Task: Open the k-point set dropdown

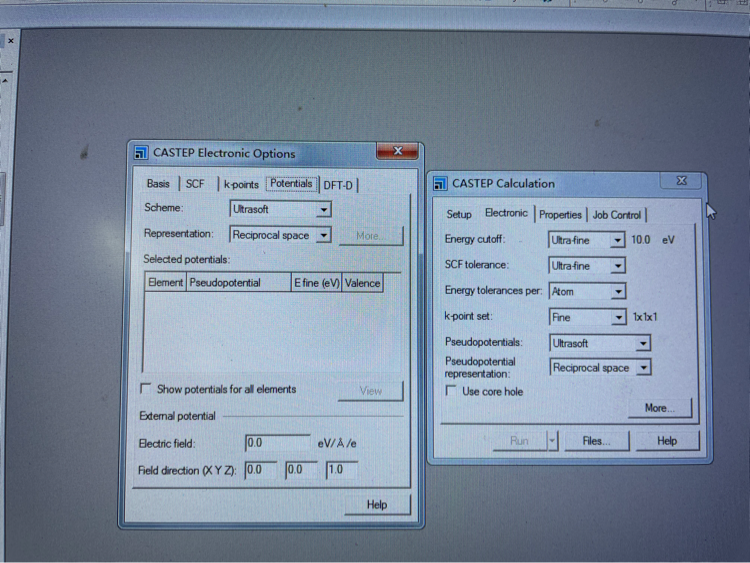Action: [x=619, y=317]
